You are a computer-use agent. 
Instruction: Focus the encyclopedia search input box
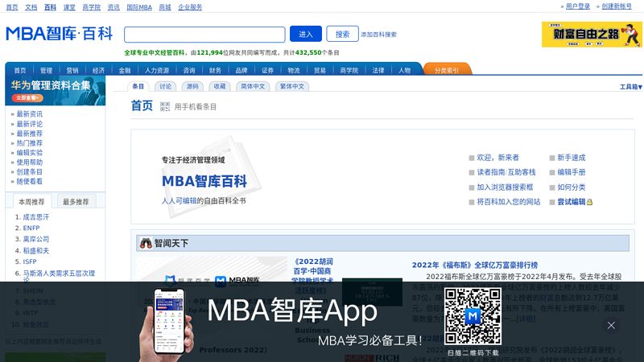(x=204, y=35)
